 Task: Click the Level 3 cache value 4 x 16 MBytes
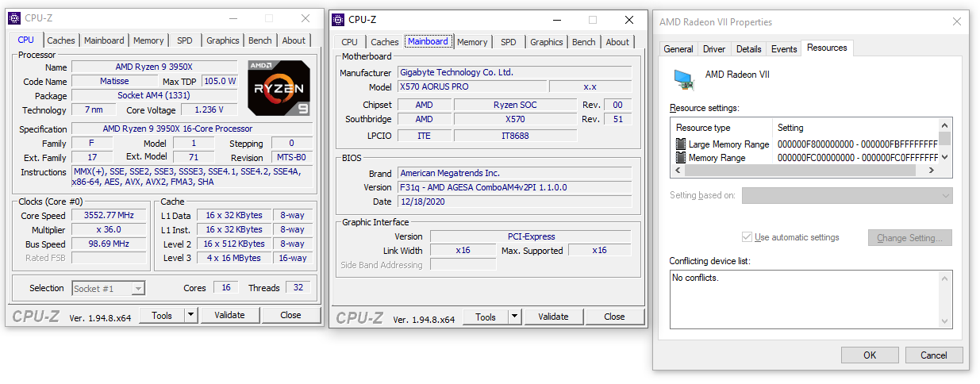[234, 258]
